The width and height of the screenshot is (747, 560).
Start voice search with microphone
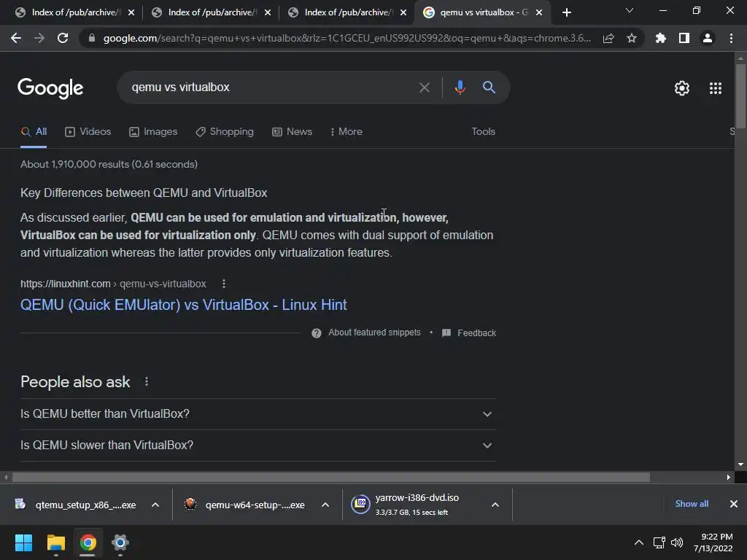(x=460, y=87)
